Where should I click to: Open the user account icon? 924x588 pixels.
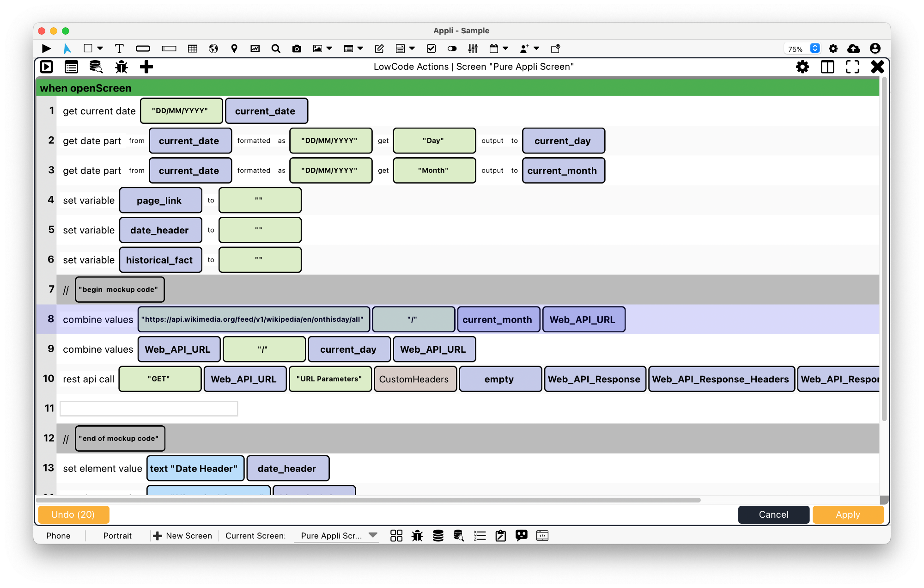[x=875, y=49]
